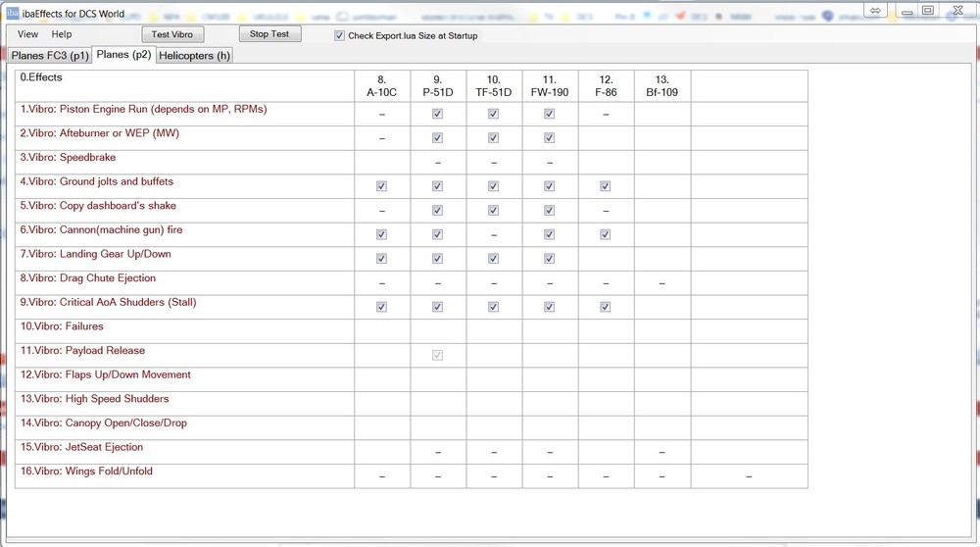Viewport: 980px width, 547px height.
Task: Toggle Copy dashboard's shake for P-51D
Action: pos(437,210)
